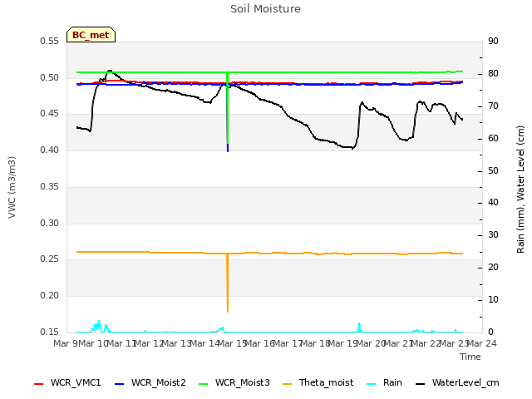Click the 0.15 left axis tick label

[49, 332]
